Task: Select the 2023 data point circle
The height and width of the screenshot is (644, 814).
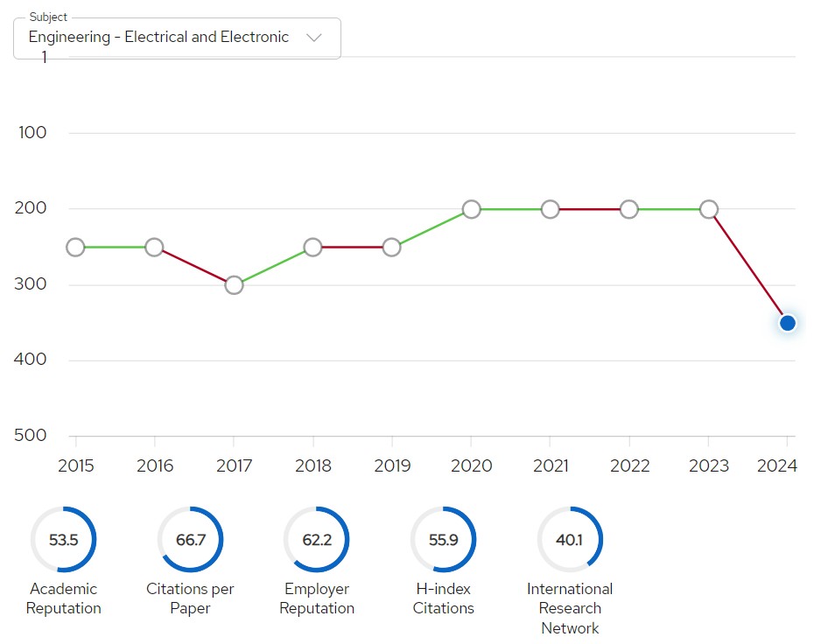Action: point(709,209)
